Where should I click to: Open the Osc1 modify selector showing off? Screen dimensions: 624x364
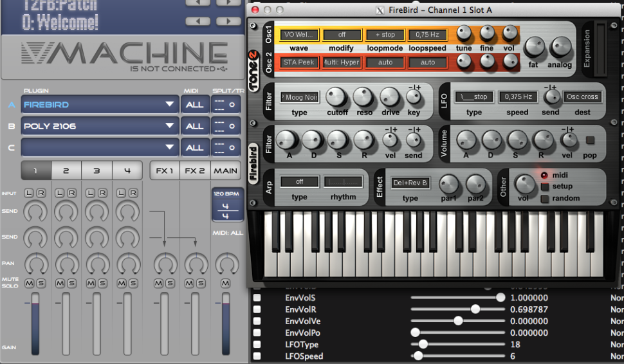(x=342, y=35)
